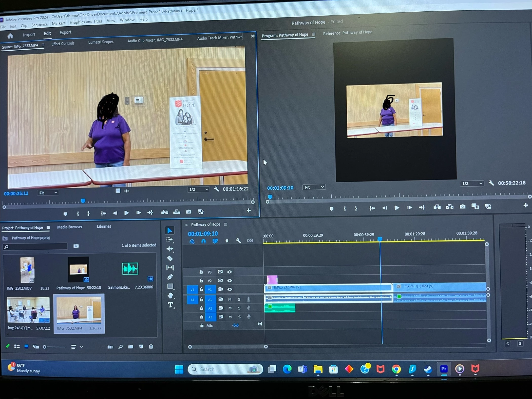This screenshot has width=532, height=399.
Task: Hide the V2 track with its eye icon
Action: 230,281
